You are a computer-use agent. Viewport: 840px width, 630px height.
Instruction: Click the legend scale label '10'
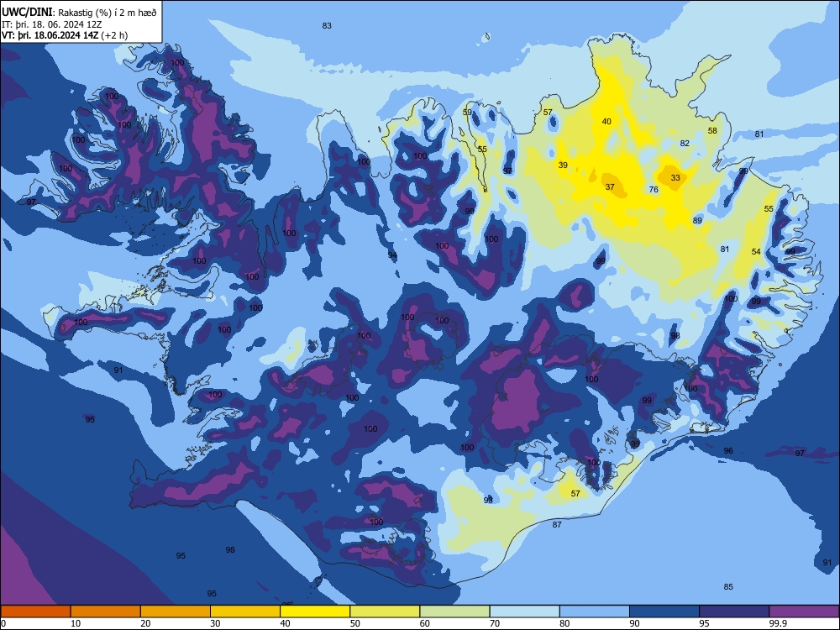coord(76,623)
